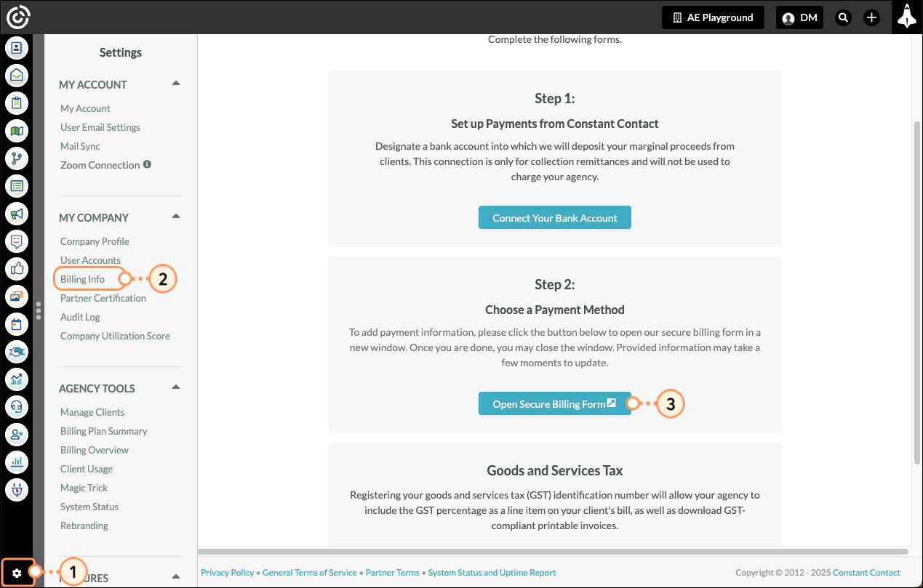Select Client Usage
Screen dimensions: 923x588
(87, 469)
